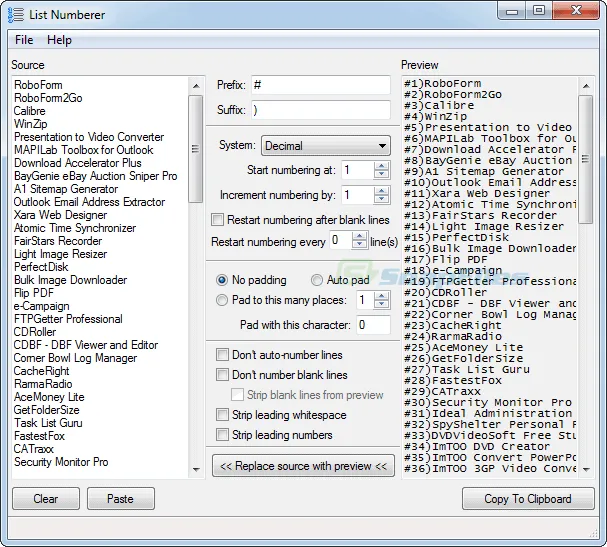The height and width of the screenshot is (547, 607).
Task: Click BayGenie eBay Auction Sniper Pro line
Action: (95, 176)
